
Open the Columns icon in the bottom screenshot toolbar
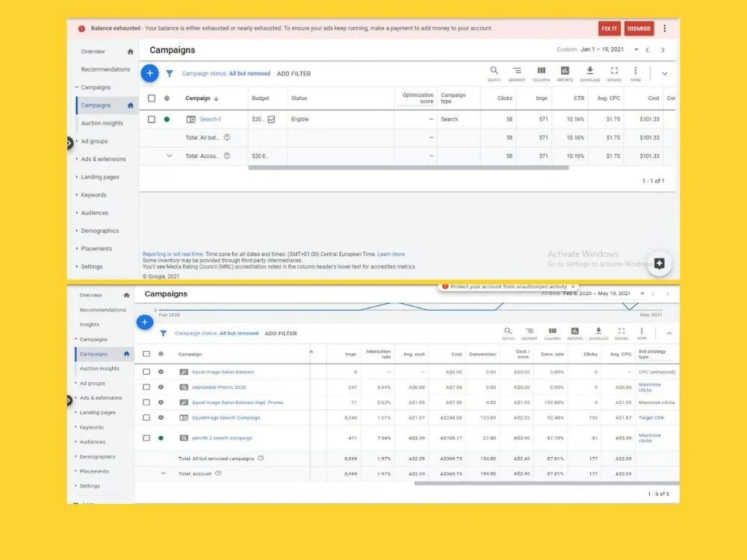553,331
